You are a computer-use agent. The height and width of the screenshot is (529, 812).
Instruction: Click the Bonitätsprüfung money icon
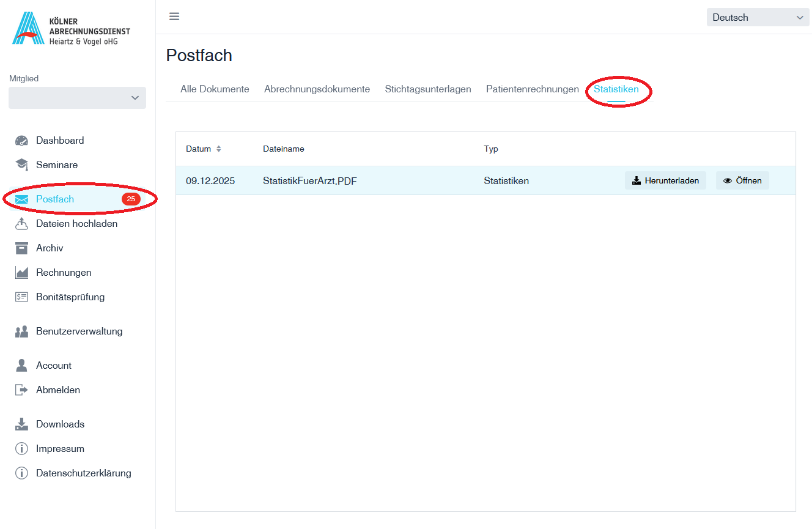click(x=21, y=297)
